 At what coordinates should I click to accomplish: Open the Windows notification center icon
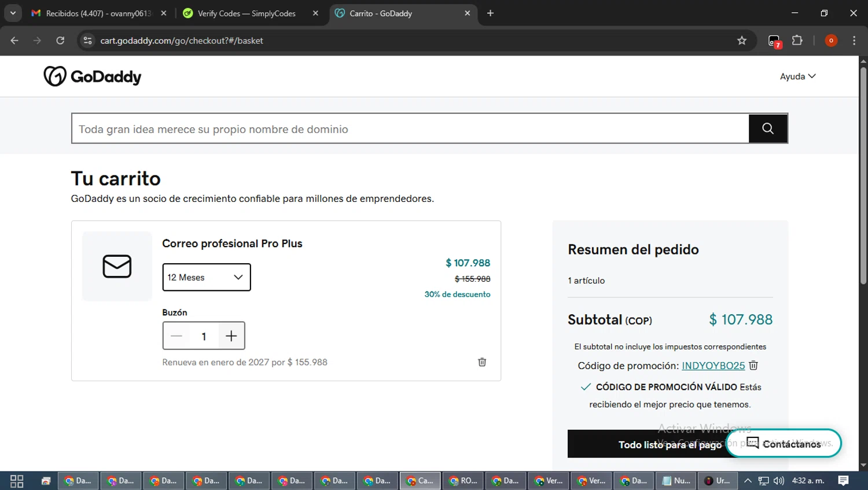point(844,481)
